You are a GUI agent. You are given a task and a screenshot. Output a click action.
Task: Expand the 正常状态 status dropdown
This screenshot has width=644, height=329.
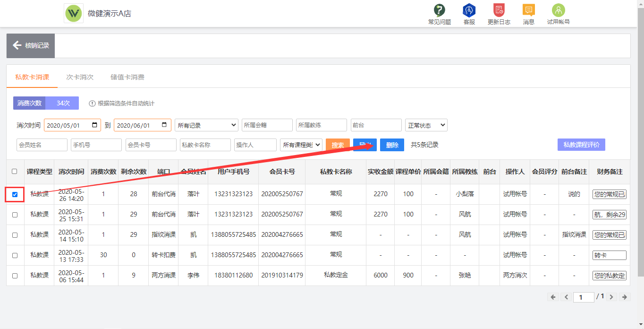pyautogui.click(x=426, y=125)
